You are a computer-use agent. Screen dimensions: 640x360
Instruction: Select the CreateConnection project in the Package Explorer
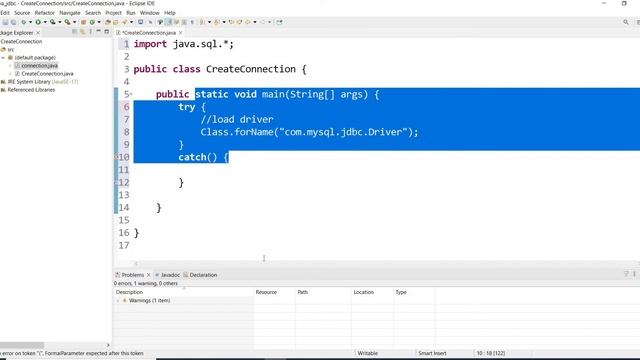(21, 42)
